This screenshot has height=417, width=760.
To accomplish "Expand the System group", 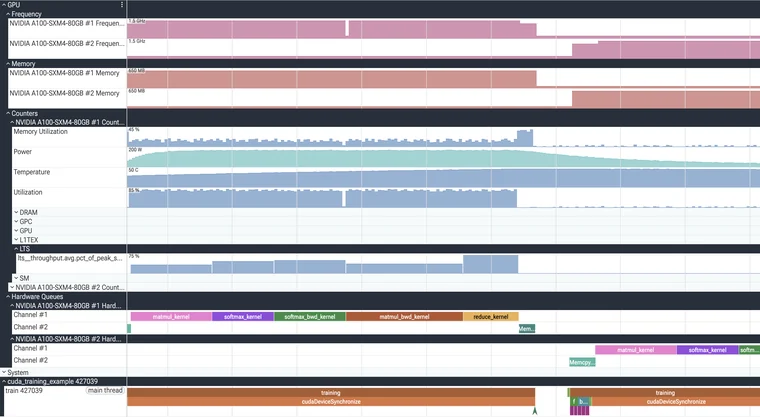I will 4,373.
